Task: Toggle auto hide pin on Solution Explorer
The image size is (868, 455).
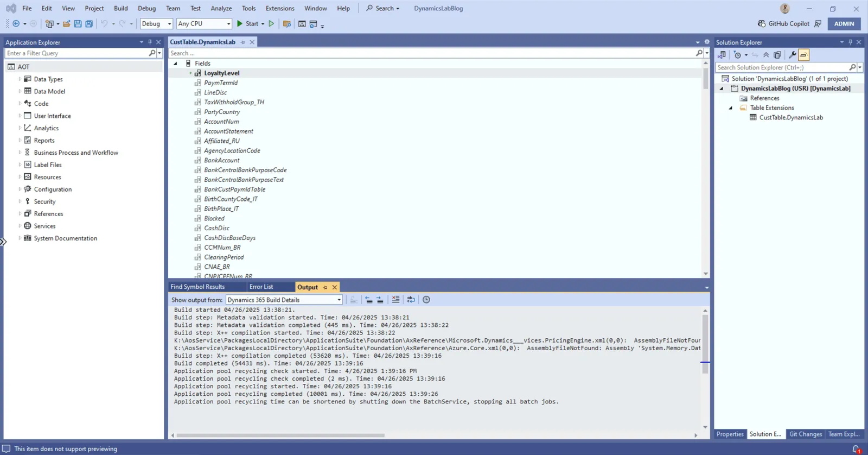Action: pyautogui.click(x=850, y=42)
